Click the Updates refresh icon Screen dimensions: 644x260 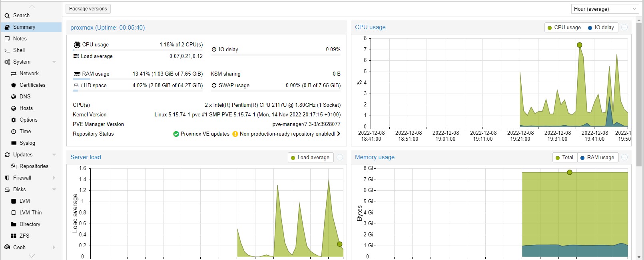(7, 155)
